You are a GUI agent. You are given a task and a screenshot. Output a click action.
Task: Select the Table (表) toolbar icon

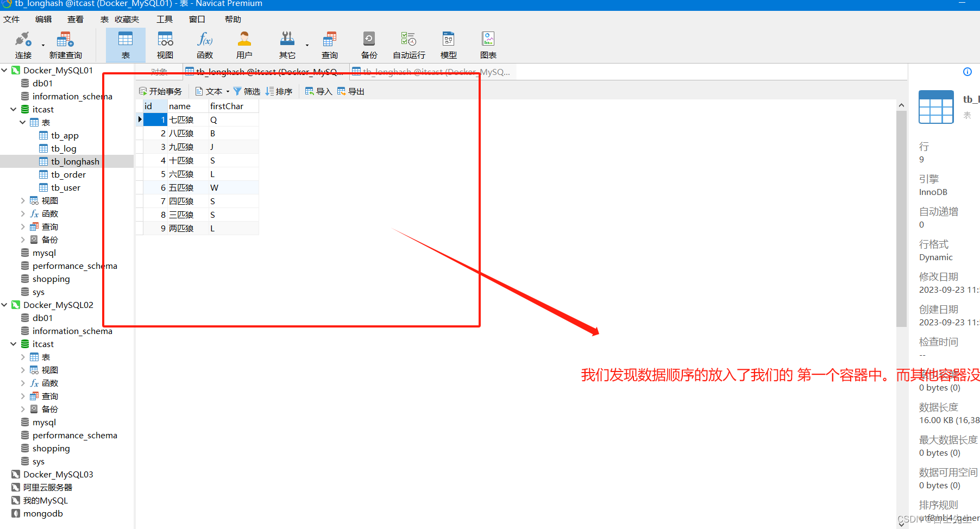(125, 46)
